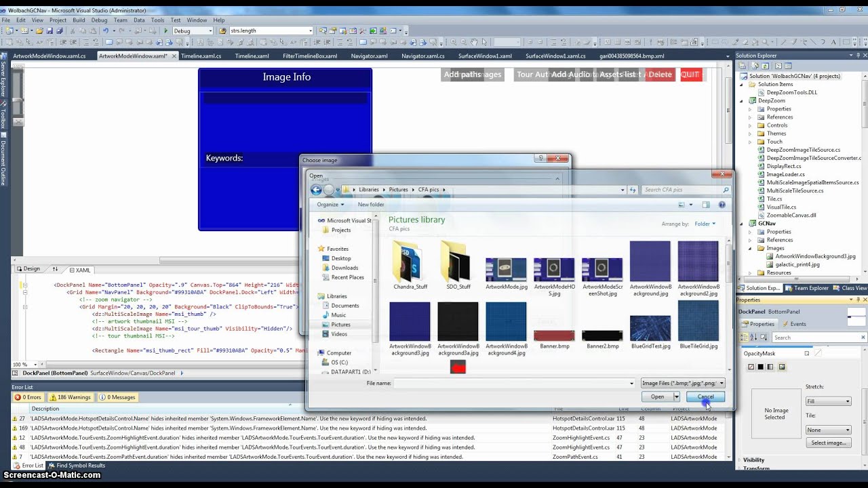Open Arrange by Folder dropdown
The height and width of the screenshot is (488, 868).
coord(705,224)
